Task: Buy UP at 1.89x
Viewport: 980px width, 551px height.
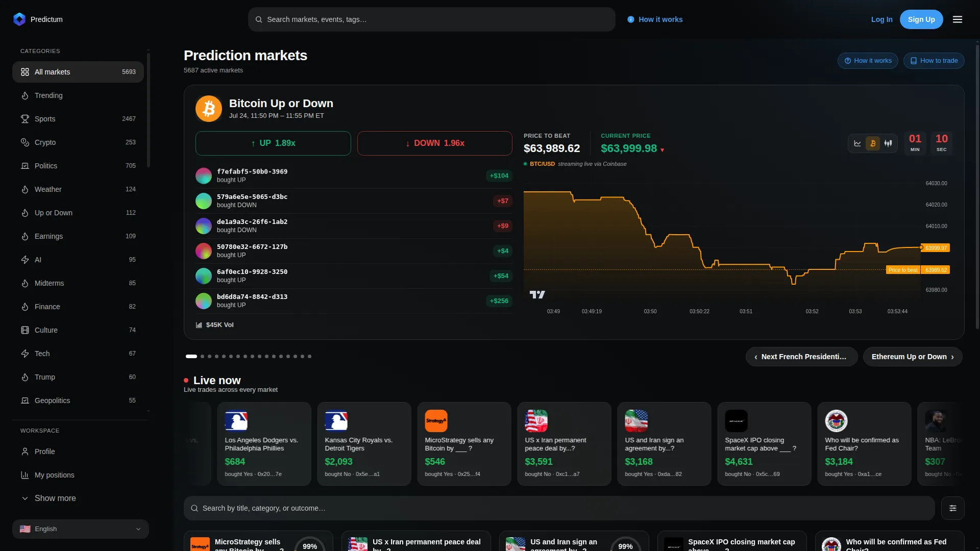Action: (273, 143)
